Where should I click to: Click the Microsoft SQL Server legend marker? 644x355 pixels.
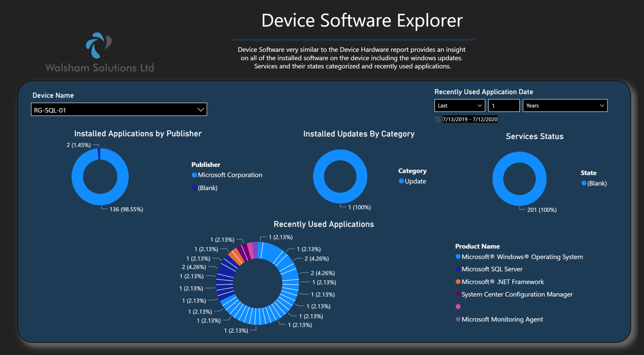[458, 269]
